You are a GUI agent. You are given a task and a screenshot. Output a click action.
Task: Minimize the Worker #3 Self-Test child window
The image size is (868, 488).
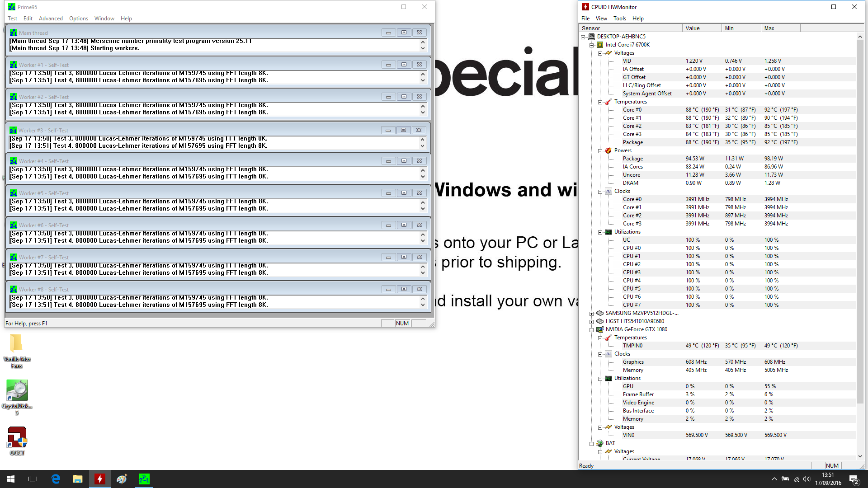[388, 130]
